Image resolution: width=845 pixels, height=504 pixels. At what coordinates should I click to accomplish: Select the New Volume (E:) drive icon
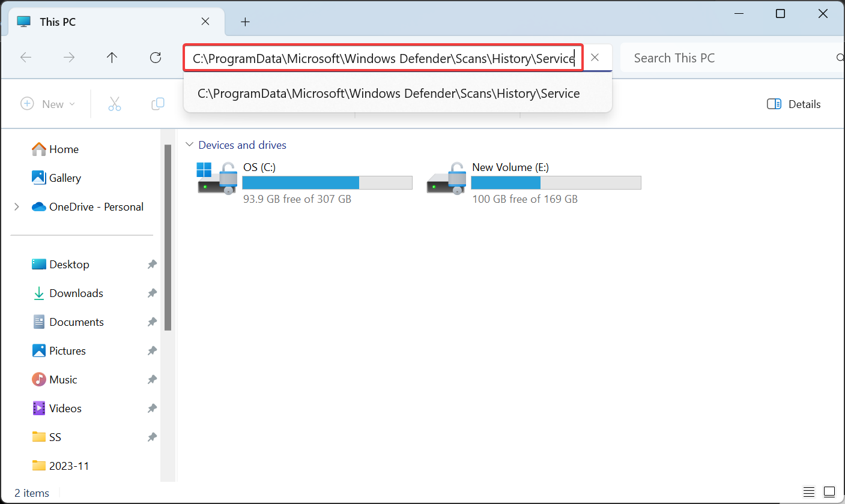point(446,178)
